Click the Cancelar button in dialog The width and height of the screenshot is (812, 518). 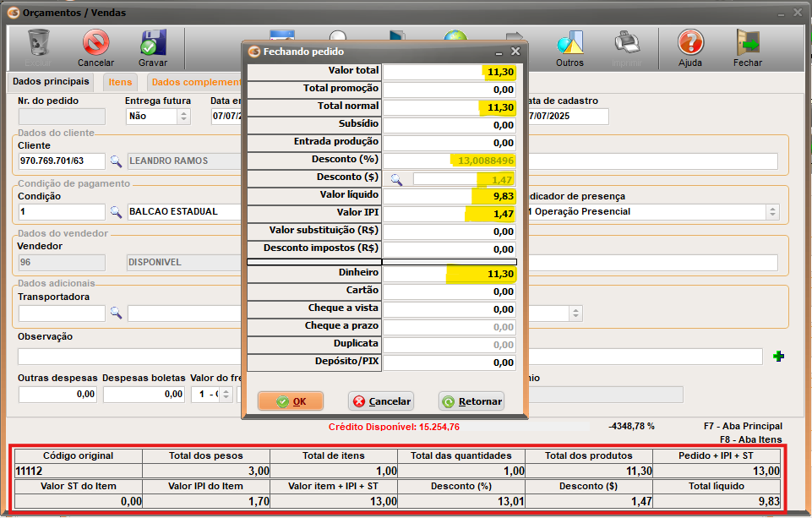pos(380,401)
